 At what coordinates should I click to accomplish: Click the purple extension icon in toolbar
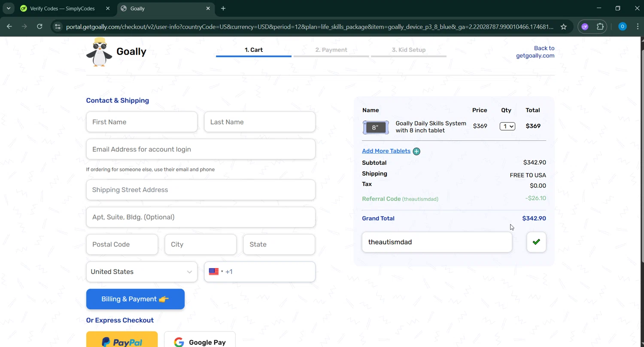pyautogui.click(x=585, y=27)
